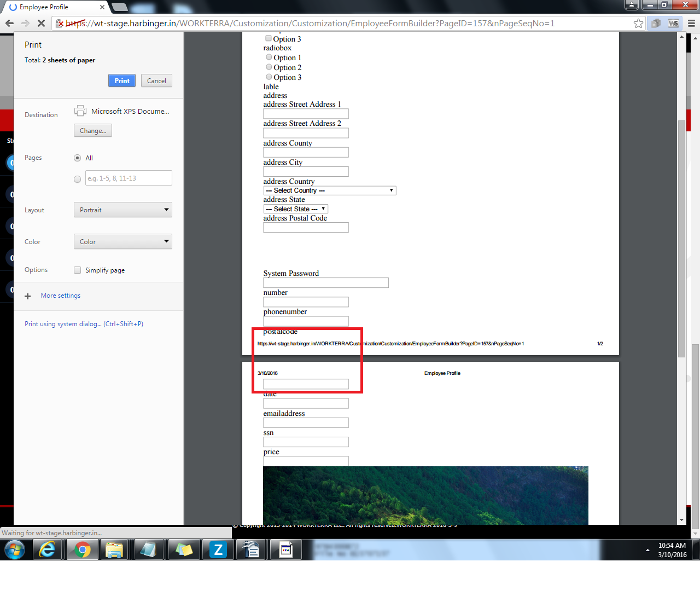Click Print using system dialog link
The width and height of the screenshot is (700, 602).
pos(84,324)
